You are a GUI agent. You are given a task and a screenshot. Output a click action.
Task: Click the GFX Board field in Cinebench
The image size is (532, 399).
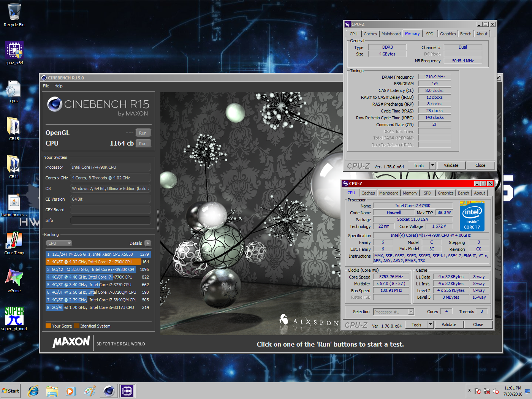pos(111,210)
